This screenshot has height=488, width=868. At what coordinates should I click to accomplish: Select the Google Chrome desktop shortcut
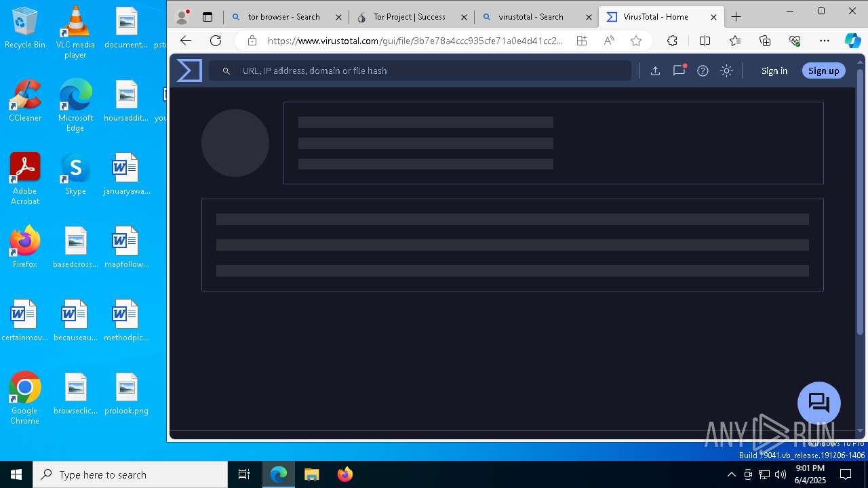(24, 399)
